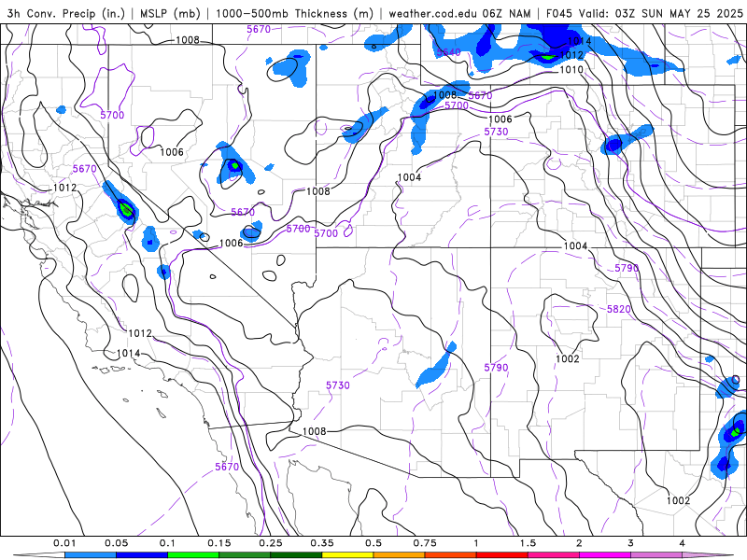Click the '0.75' legend value label
This screenshot has width=747, height=560.
(x=425, y=543)
